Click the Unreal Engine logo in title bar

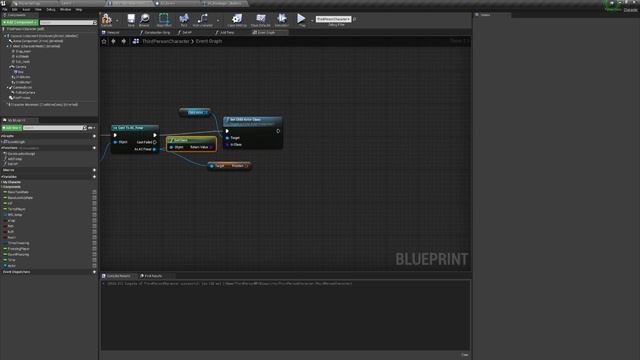click(x=3, y=3)
